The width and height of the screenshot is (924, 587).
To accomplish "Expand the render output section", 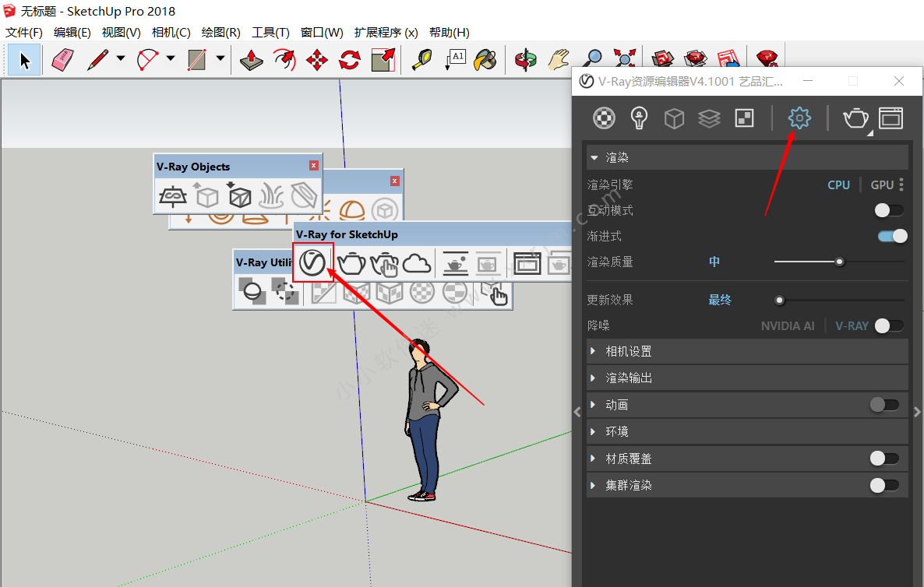I will coord(628,378).
